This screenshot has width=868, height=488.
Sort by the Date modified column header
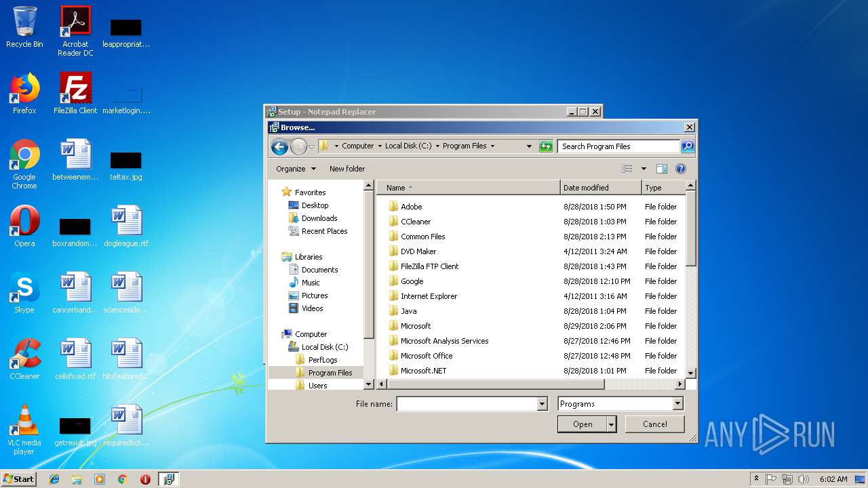coord(601,188)
